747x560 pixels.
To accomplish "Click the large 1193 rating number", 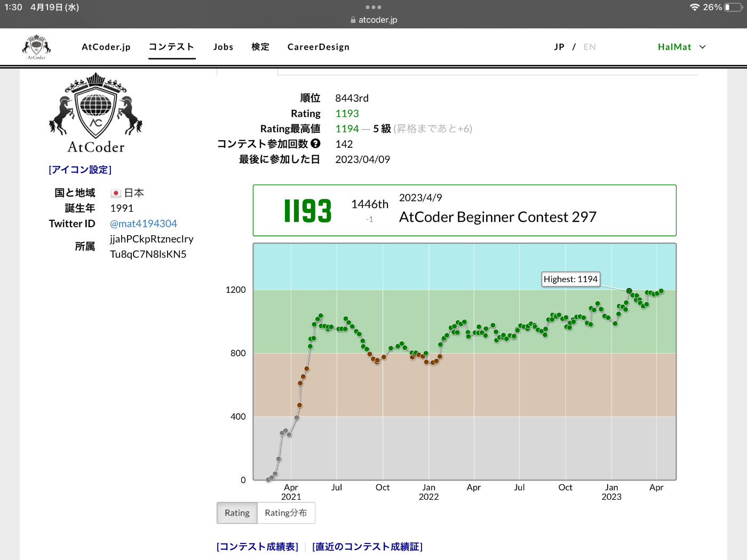I will pos(308,211).
